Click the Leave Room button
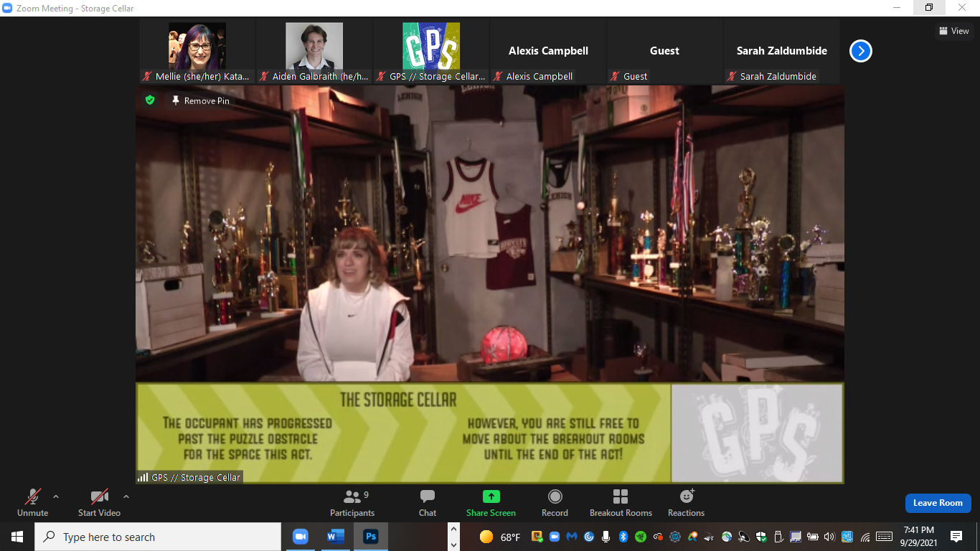980x551 pixels. click(938, 503)
